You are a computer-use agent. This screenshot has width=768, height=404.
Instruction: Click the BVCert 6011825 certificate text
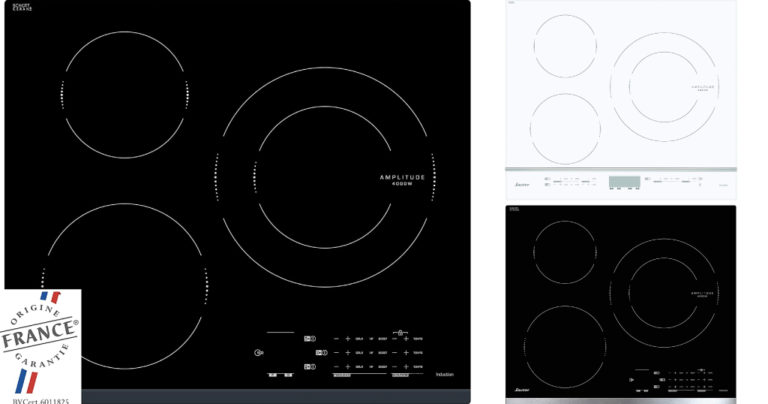[41, 401]
